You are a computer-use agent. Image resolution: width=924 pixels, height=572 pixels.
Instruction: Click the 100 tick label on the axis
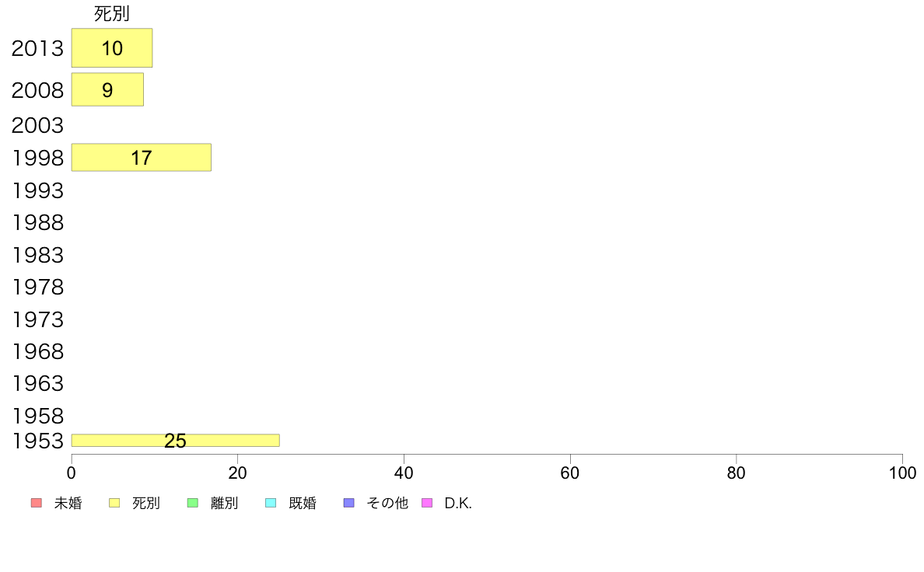coord(902,473)
